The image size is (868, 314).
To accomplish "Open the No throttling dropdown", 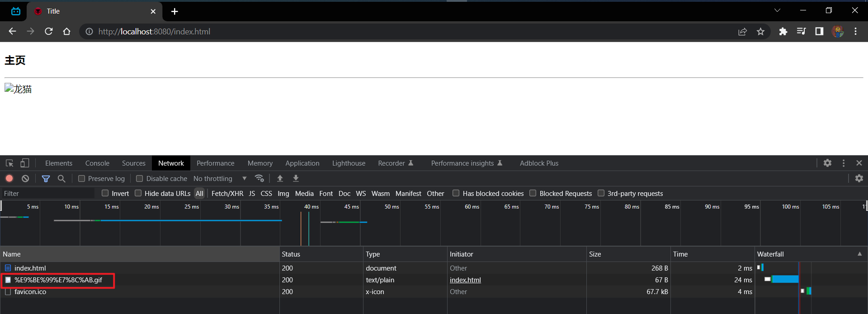I will pos(220,178).
